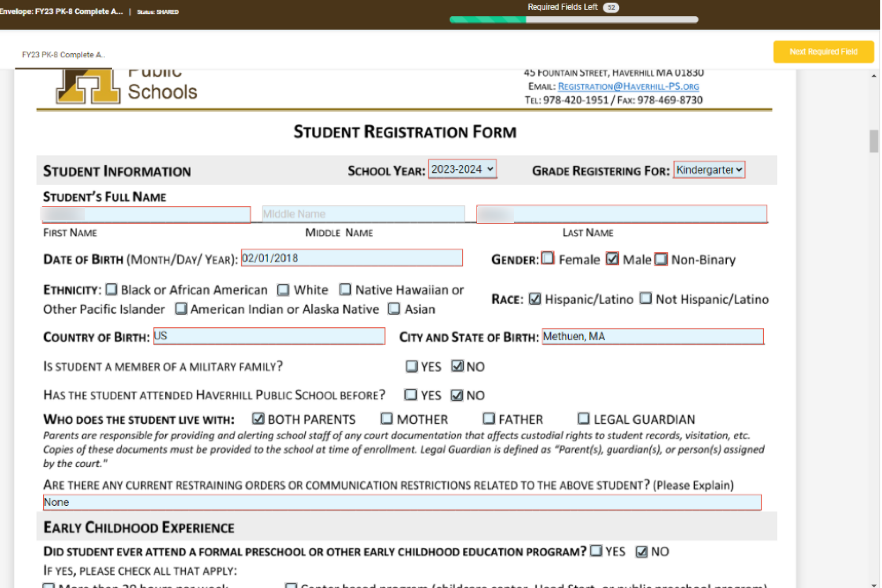Click the restraining orders explanation field
The height and width of the screenshot is (588, 882).
[402, 502]
